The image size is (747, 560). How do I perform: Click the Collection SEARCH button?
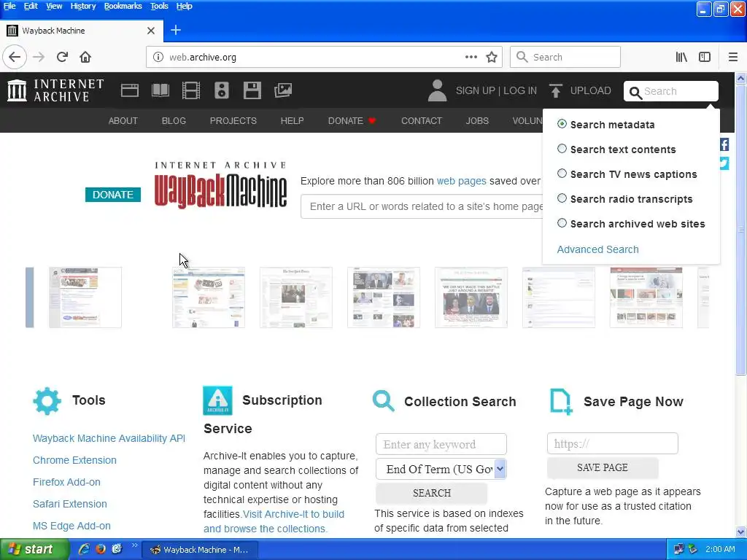432,493
